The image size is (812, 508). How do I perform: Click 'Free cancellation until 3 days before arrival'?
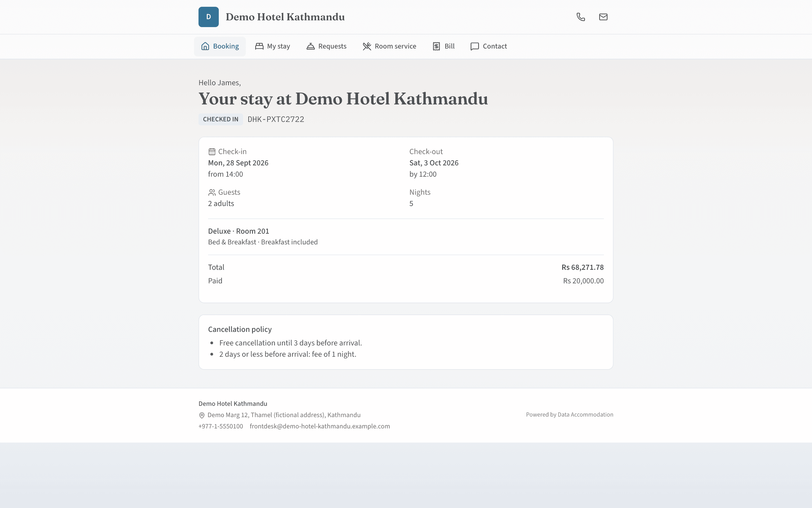291,343
